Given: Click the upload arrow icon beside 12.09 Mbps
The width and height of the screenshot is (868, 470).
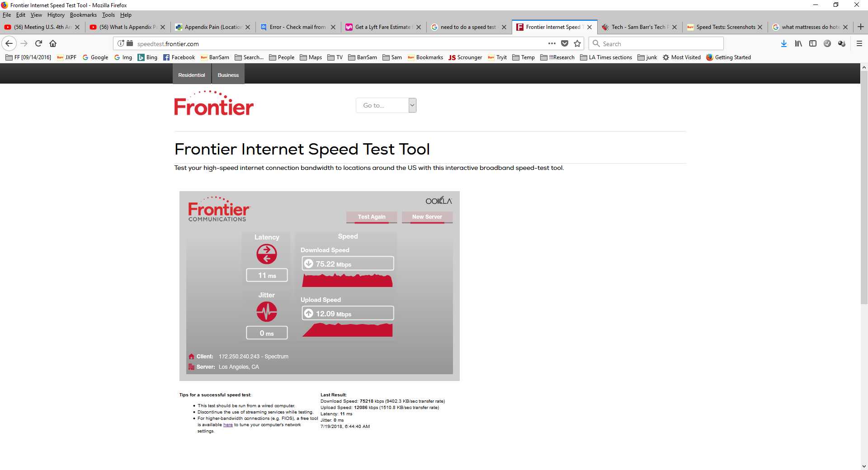Looking at the screenshot, I should [308, 313].
